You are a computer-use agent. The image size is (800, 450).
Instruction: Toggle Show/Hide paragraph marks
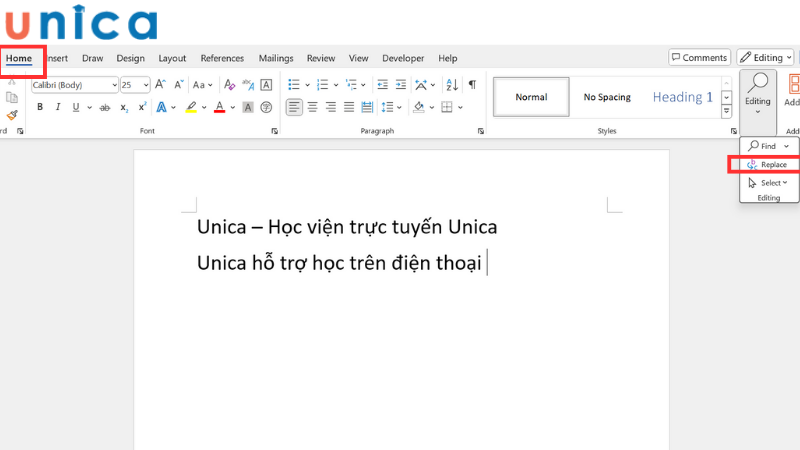click(x=472, y=85)
